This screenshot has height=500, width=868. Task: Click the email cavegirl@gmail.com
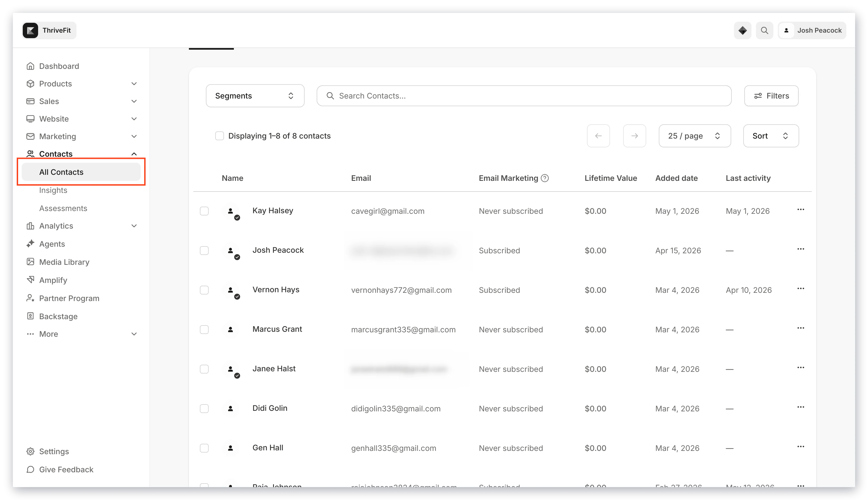[388, 211]
